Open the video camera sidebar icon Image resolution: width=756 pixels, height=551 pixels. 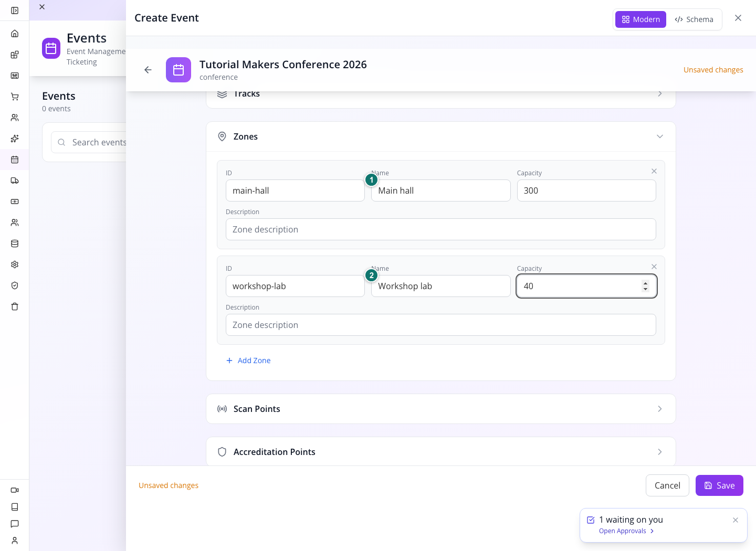pos(15,490)
